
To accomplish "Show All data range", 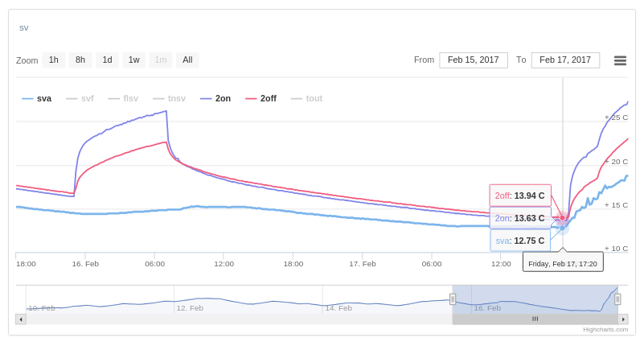I will 187,60.
